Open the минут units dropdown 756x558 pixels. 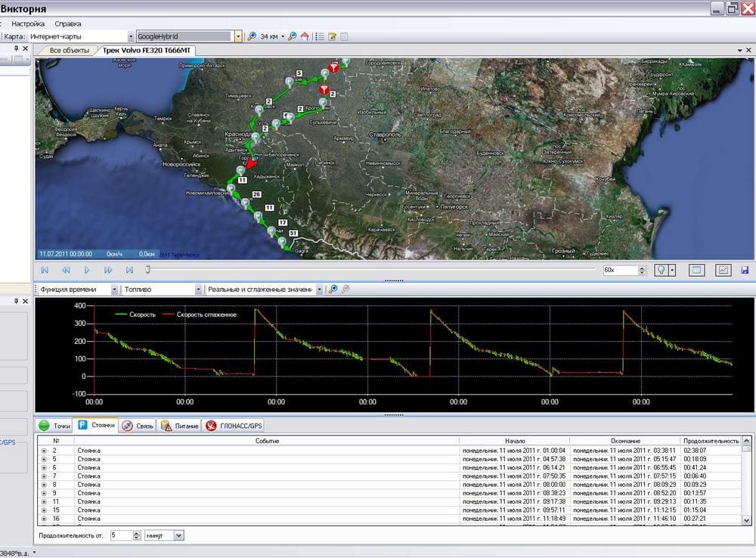click(179, 535)
